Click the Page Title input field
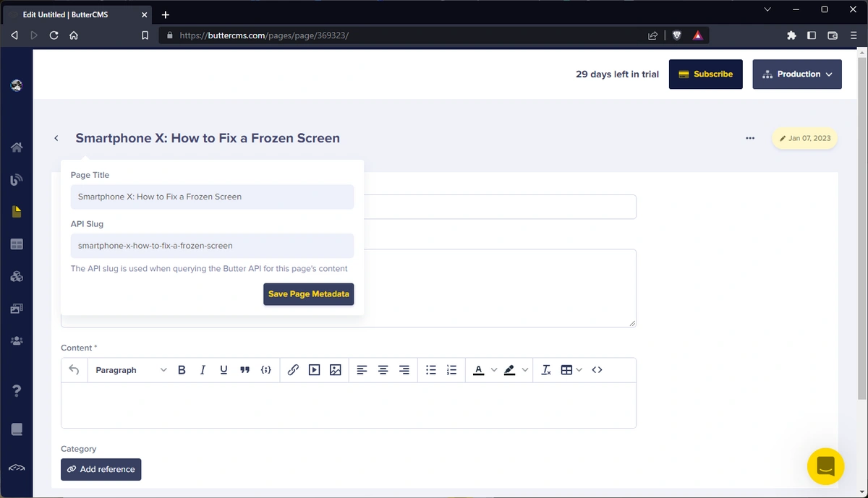This screenshot has height=498, width=868. click(x=212, y=197)
